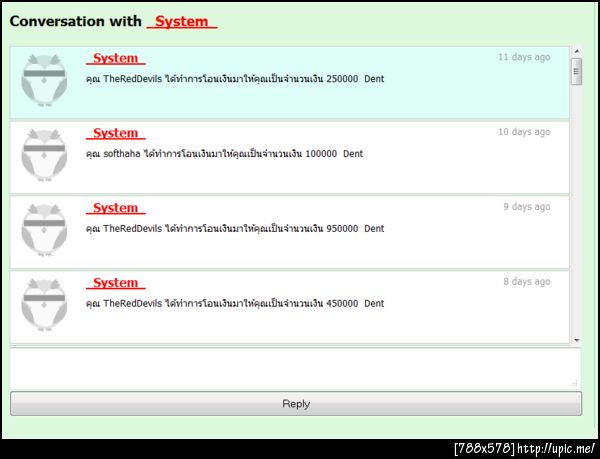
Task: Focus the reply message text box
Action: [x=295, y=368]
